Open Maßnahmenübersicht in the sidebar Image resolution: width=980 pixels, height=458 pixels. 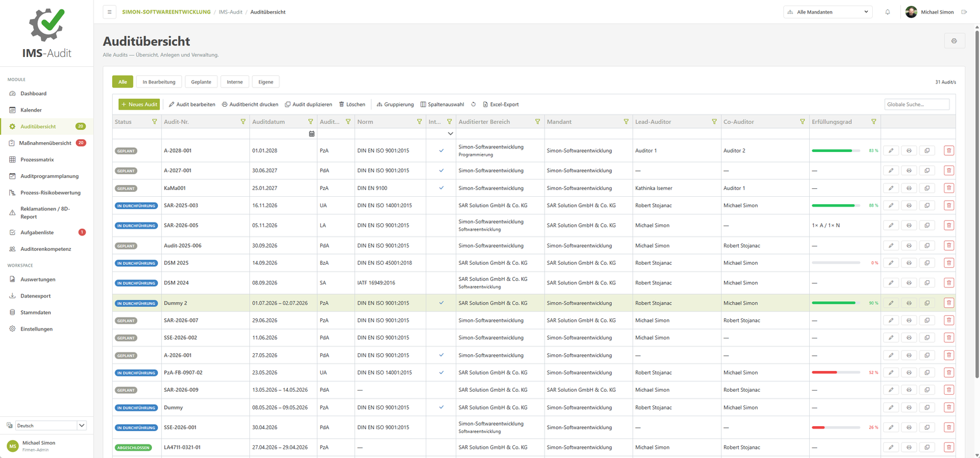(47, 143)
